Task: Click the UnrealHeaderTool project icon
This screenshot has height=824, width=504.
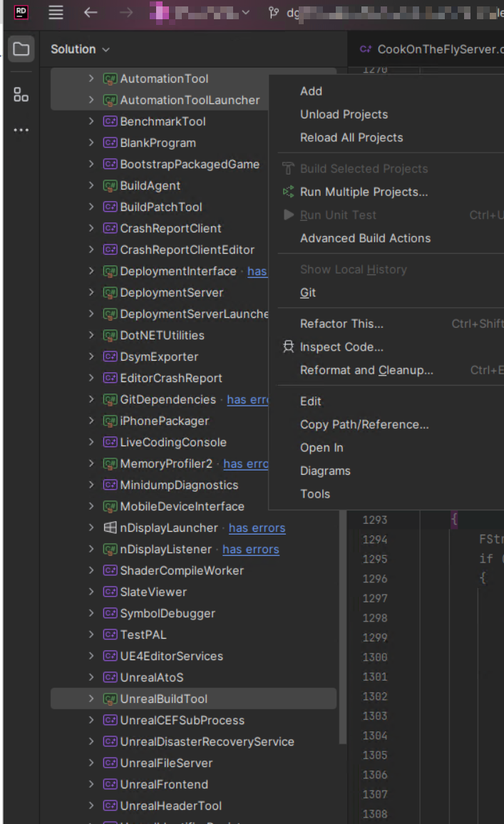Action: pos(110,805)
